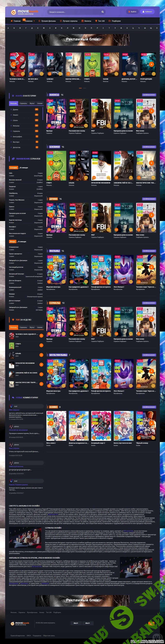Open the Кардинал series update row

click(26, 188)
